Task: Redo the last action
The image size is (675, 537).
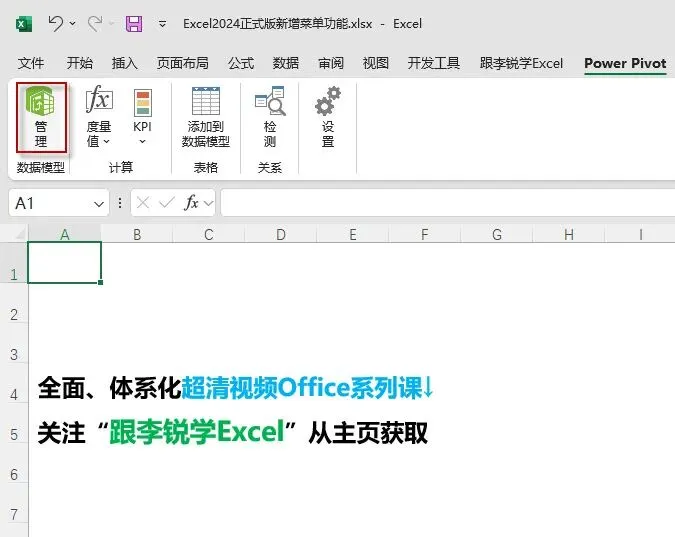Action: tap(95, 23)
